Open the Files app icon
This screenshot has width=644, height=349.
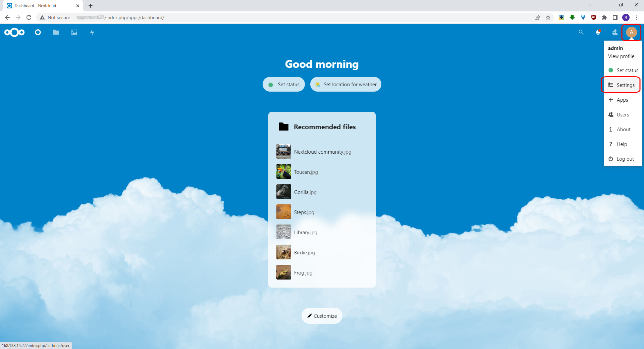pyautogui.click(x=56, y=32)
